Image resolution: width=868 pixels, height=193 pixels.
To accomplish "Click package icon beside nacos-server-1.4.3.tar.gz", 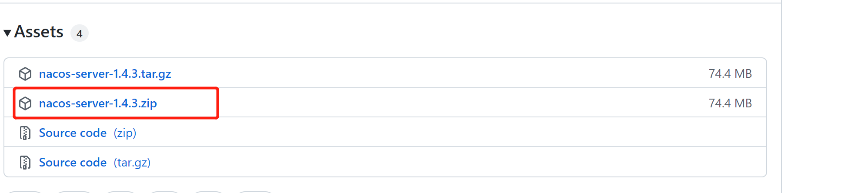I will point(25,74).
